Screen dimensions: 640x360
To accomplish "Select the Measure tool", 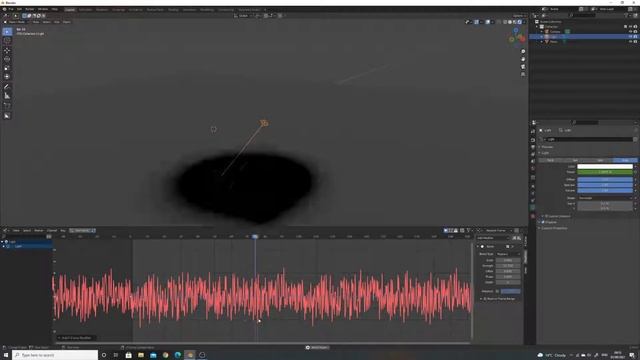I will [x=7, y=96].
